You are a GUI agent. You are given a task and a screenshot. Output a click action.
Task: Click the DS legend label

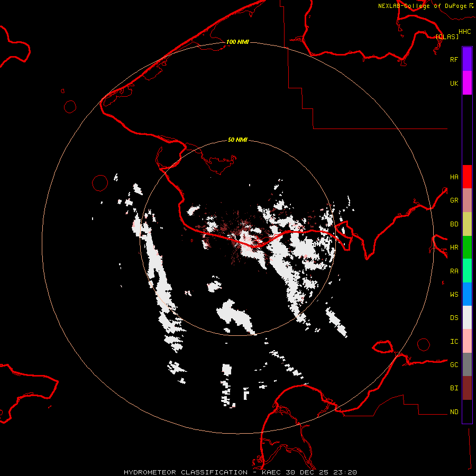pyautogui.click(x=454, y=318)
